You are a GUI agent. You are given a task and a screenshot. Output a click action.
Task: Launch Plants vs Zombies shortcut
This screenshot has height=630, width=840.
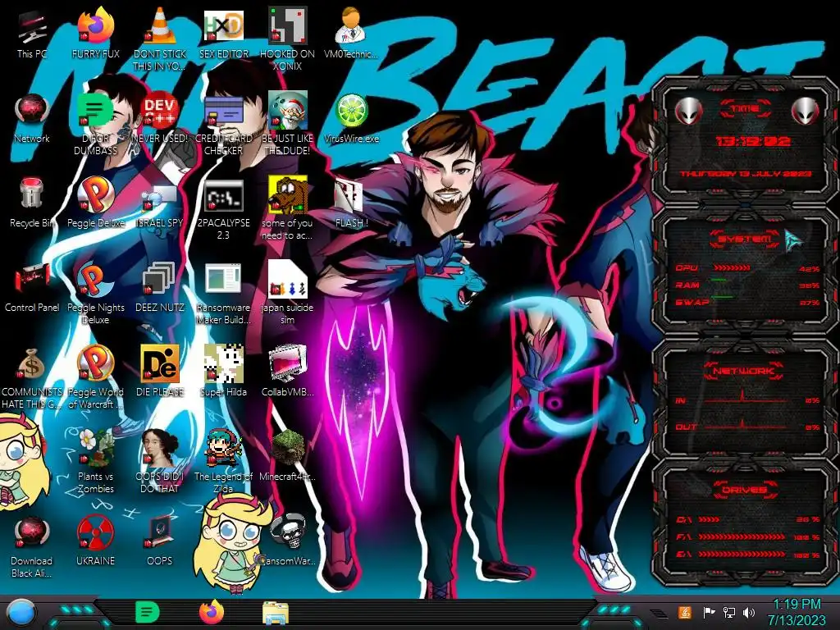coord(95,462)
